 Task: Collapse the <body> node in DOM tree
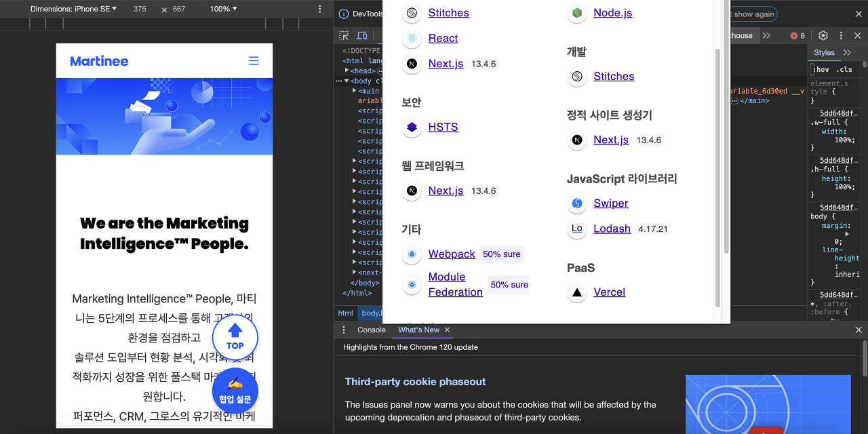pos(347,81)
